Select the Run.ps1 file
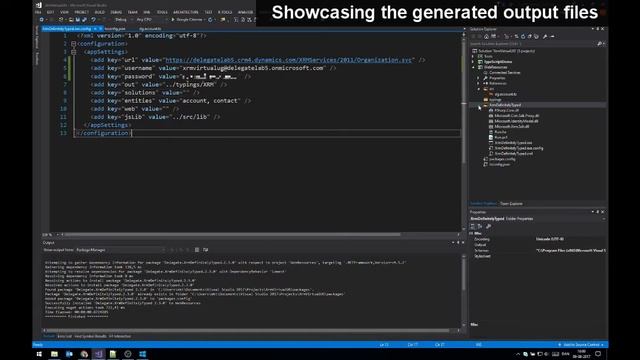This screenshot has height=360, width=640. [501, 138]
